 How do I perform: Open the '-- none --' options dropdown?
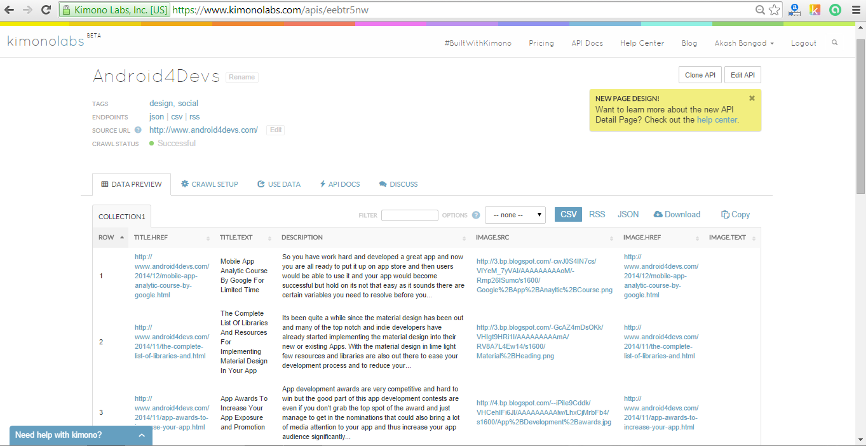pyautogui.click(x=515, y=215)
